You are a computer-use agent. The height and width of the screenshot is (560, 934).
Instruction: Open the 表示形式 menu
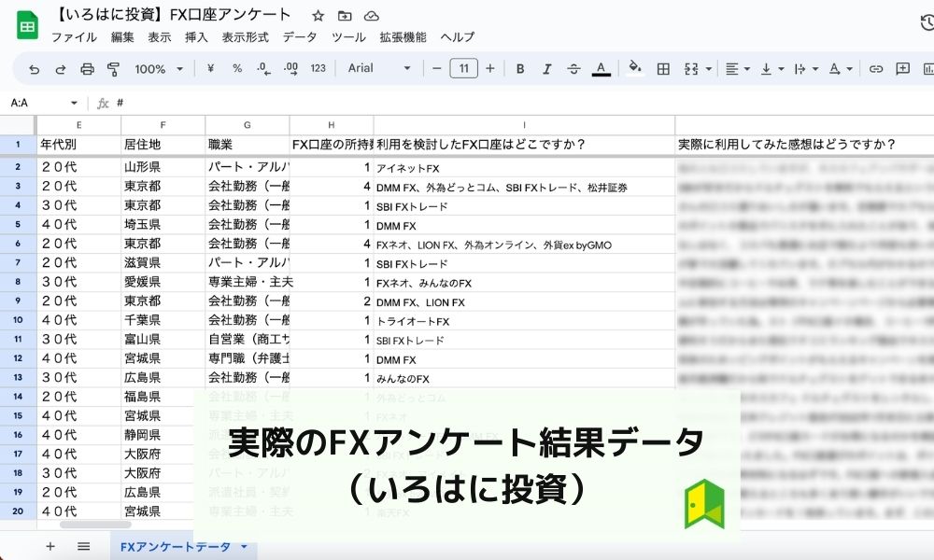pyautogui.click(x=245, y=37)
